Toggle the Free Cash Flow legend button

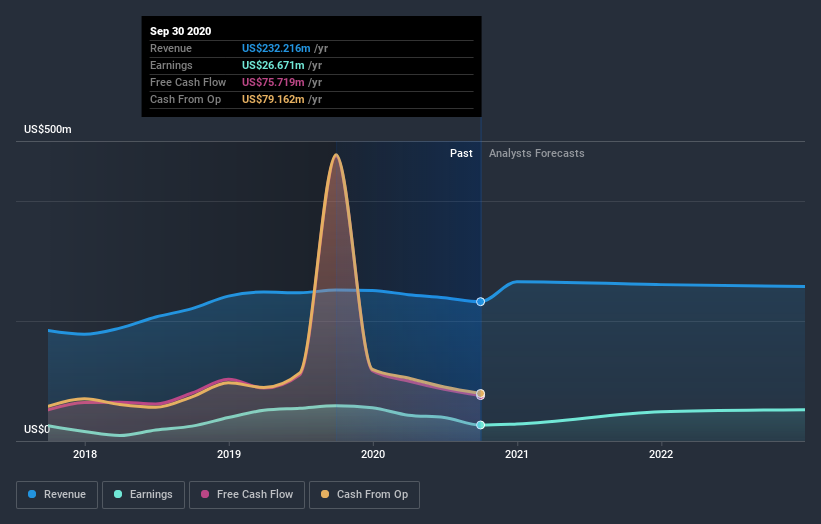[247, 495]
